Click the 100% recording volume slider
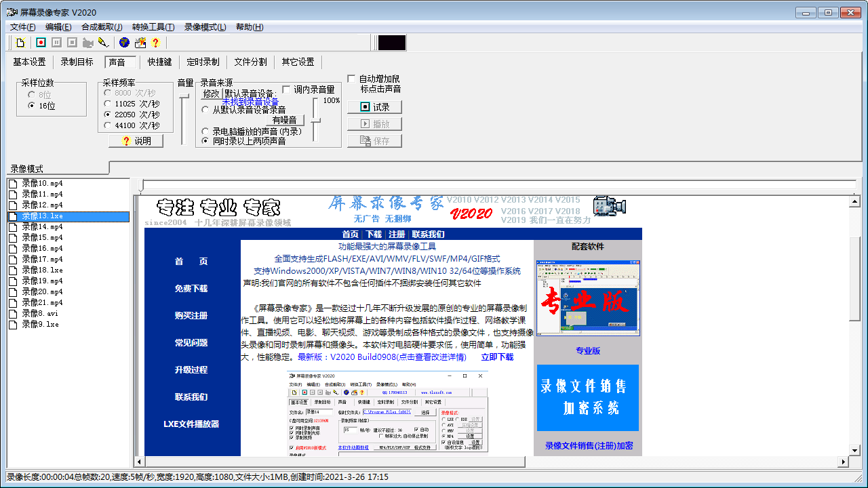Image resolution: width=868 pixels, height=488 pixels. (x=316, y=121)
